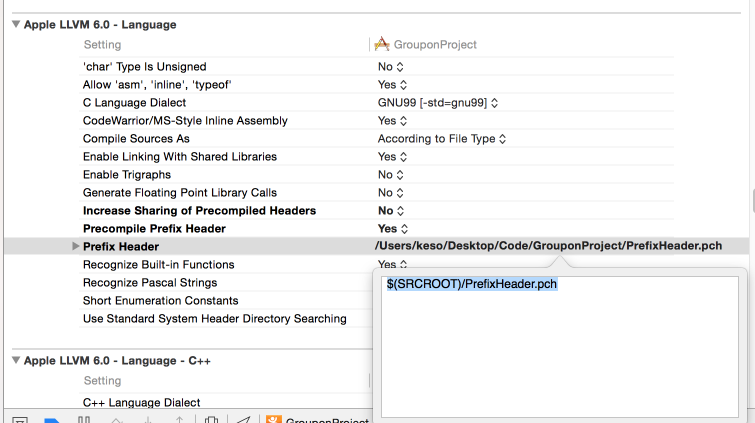Toggle Precompile Prefix Header Yes value
Screen dimensions: 755x423
(x=392, y=228)
